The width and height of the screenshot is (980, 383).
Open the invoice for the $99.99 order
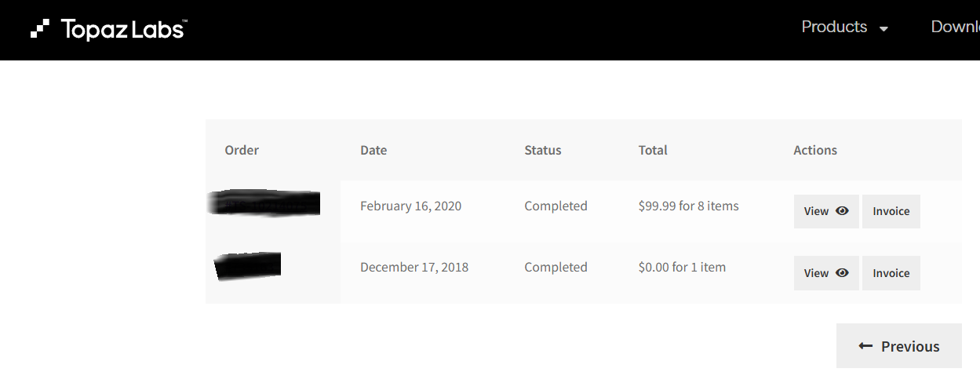(891, 211)
